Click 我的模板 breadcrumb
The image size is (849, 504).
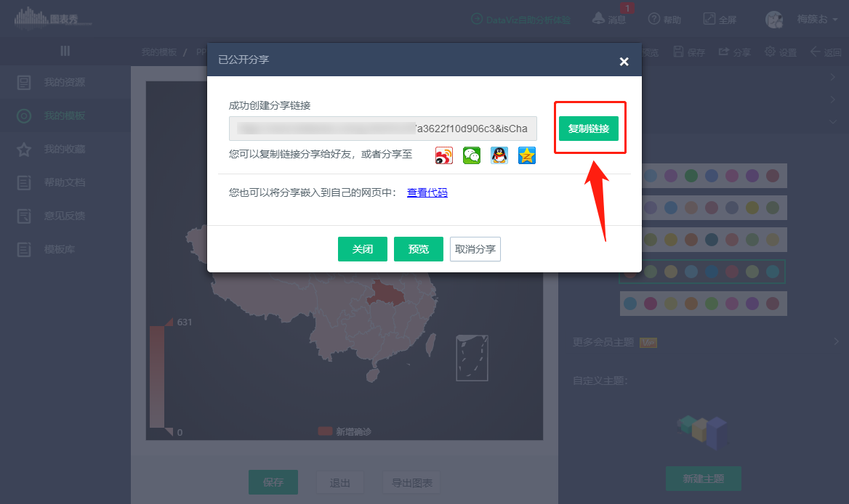158,52
